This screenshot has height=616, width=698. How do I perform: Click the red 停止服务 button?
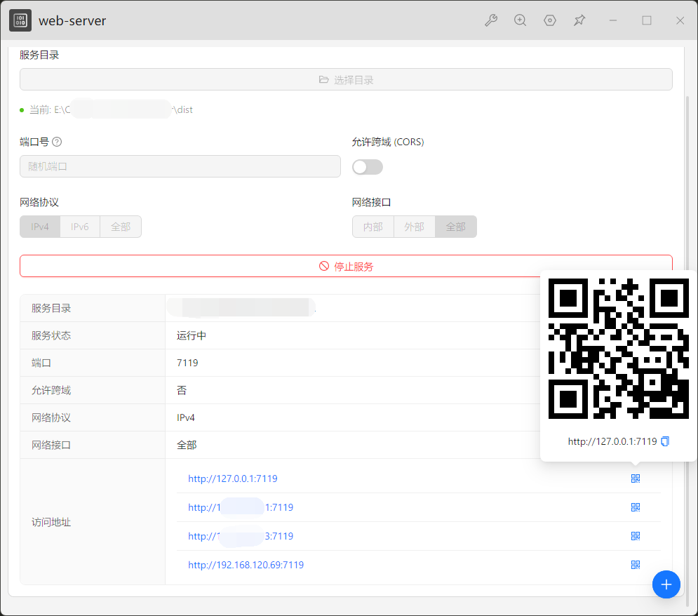[346, 266]
